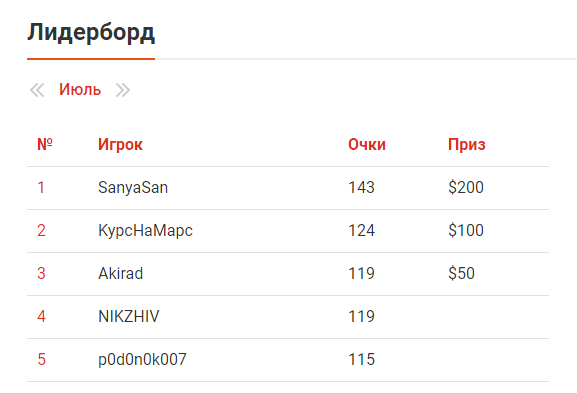Click the 143 points score
Image resolution: width=577 pixels, height=393 pixels.
(361, 187)
